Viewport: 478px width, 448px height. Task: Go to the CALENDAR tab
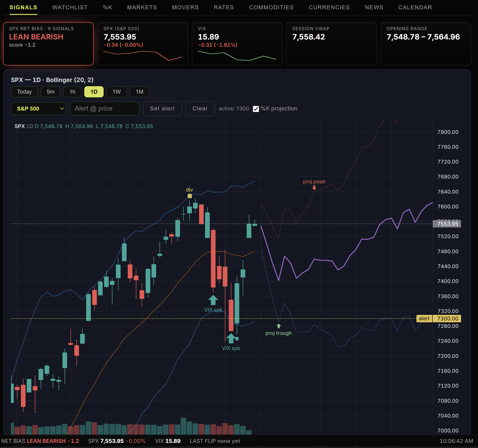(x=415, y=7)
